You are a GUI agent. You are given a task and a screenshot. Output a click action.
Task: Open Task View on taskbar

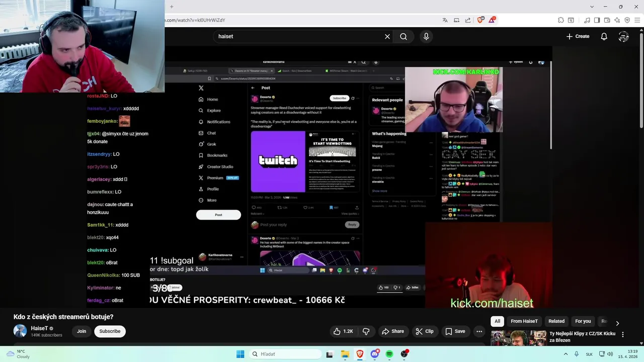(x=330, y=354)
